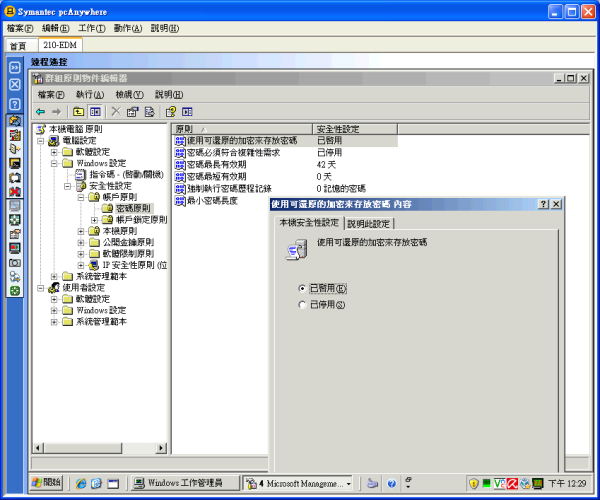The width and height of the screenshot is (600, 500).
Task: Switch to the 說明此設定 tab
Action: tap(368, 223)
